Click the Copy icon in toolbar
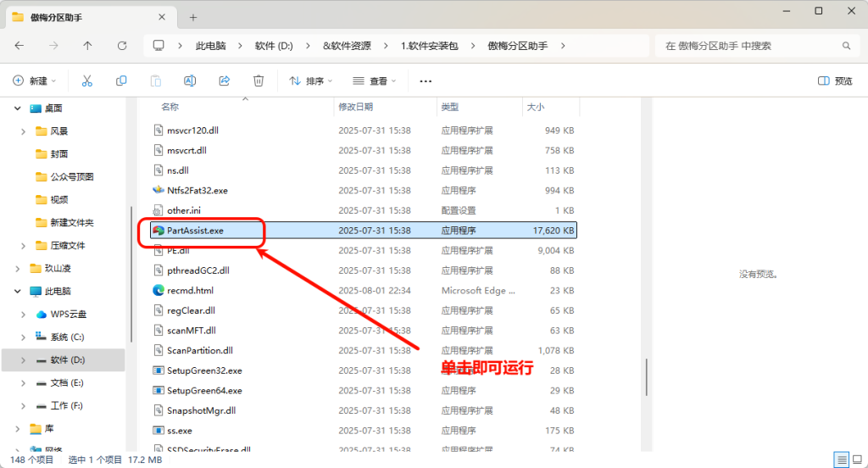868x468 pixels. tap(121, 81)
